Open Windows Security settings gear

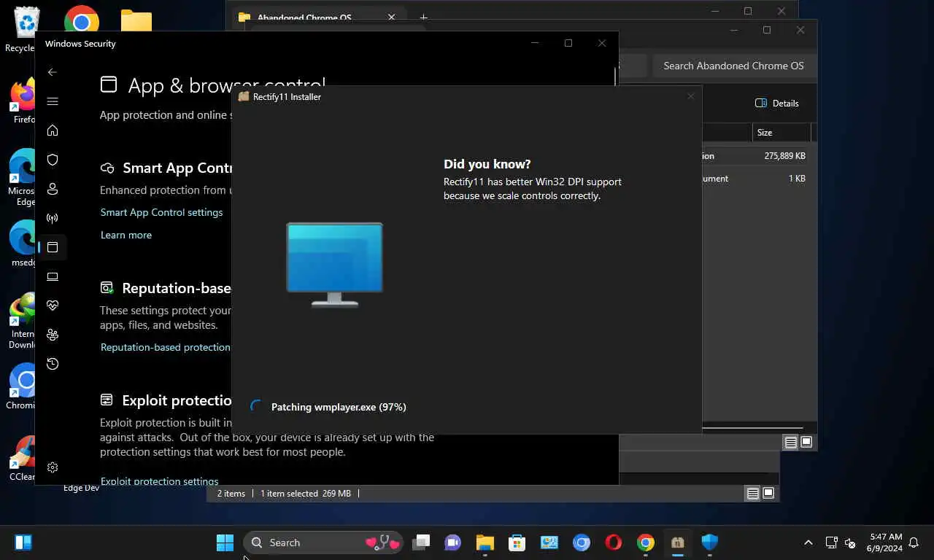point(52,467)
